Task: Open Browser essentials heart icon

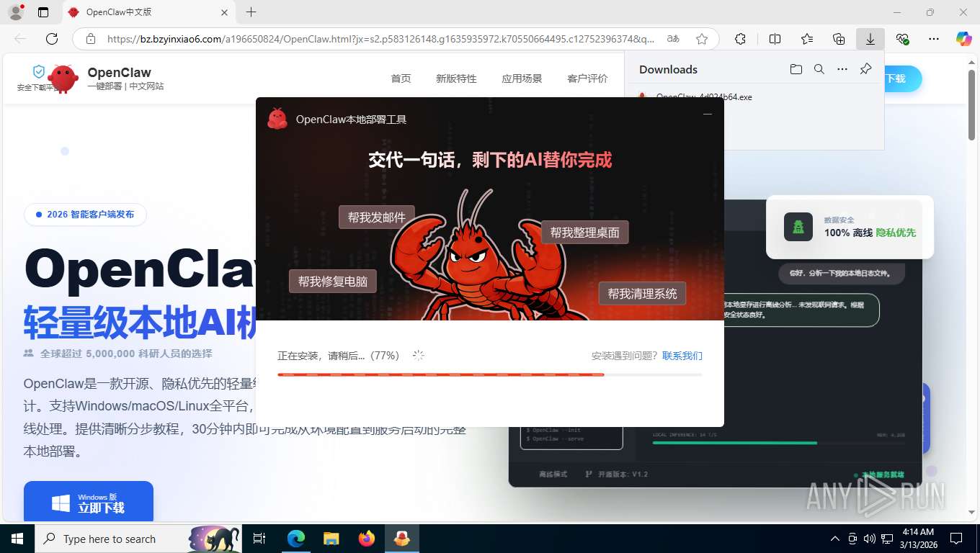Action: (902, 39)
